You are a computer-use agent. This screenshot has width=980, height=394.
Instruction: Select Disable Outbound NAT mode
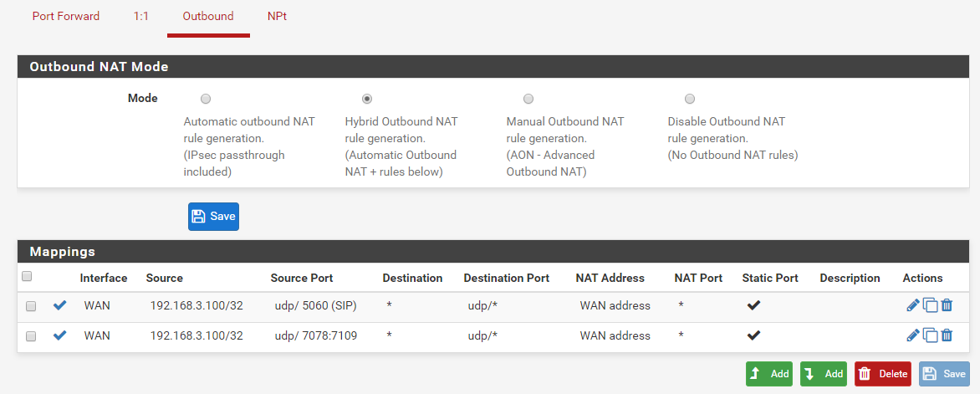pyautogui.click(x=690, y=99)
